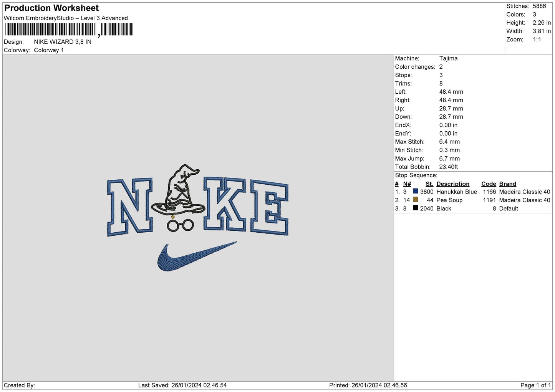Click the sorting hat in the design
Viewport: 555px width, 392px height.
[x=178, y=190]
